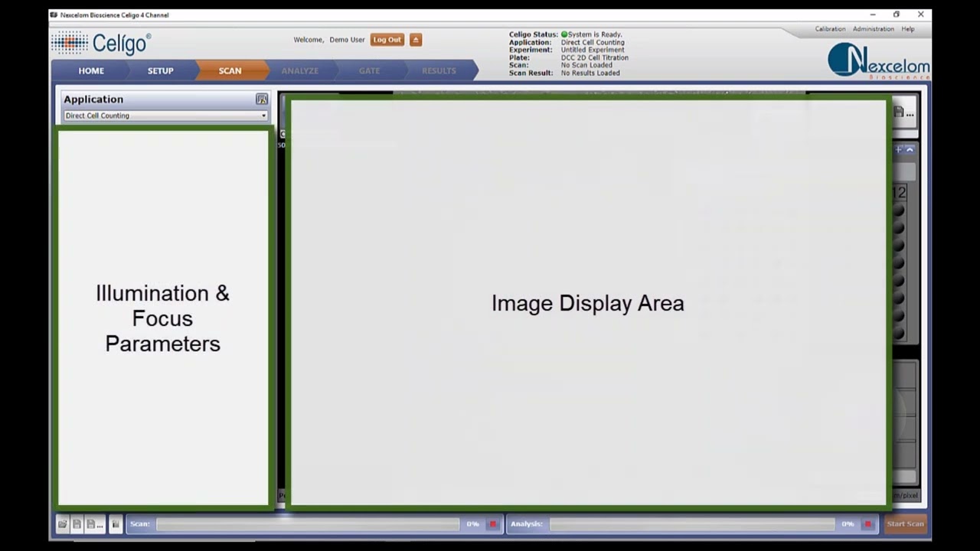Stop the scan with the red square

493,524
